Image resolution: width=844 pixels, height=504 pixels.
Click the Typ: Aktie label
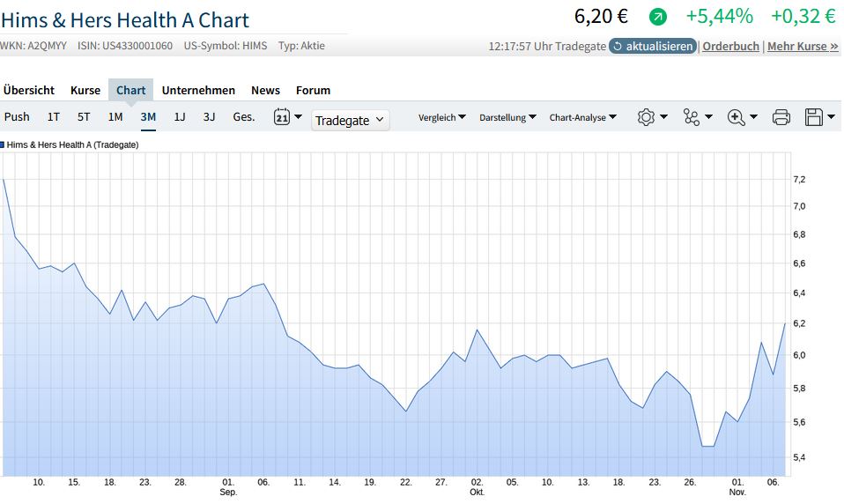point(301,46)
